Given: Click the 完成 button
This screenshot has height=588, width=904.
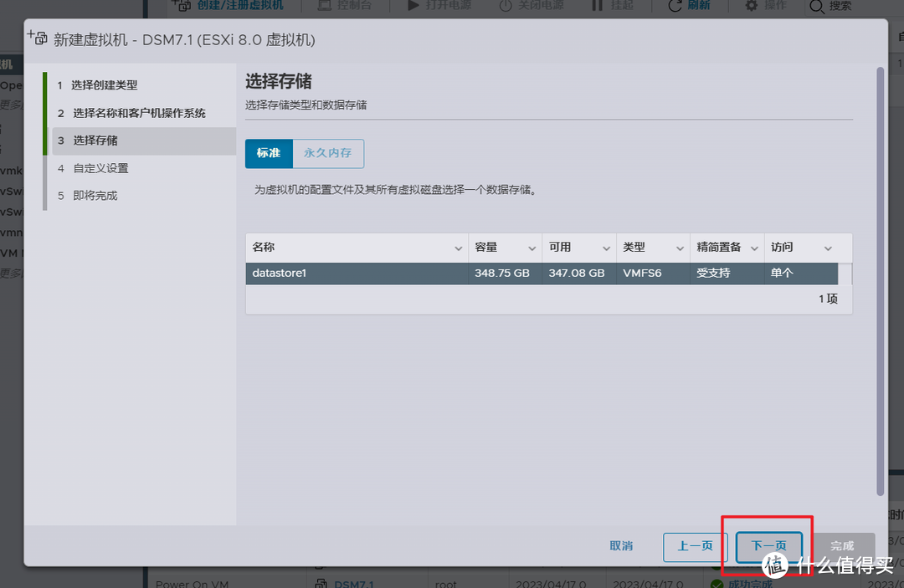Looking at the screenshot, I should (x=842, y=546).
